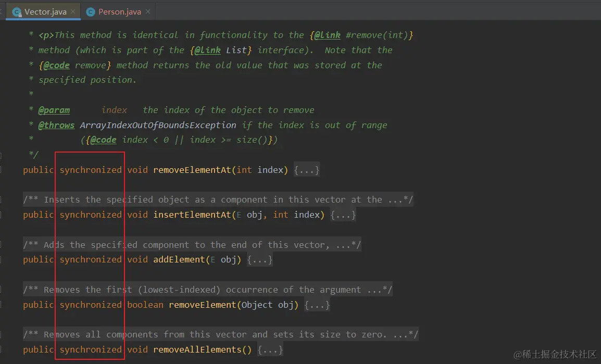Viewport: 601px width, 364px height.
Task: Follow the List javadoc link reference
Action: (x=236, y=50)
